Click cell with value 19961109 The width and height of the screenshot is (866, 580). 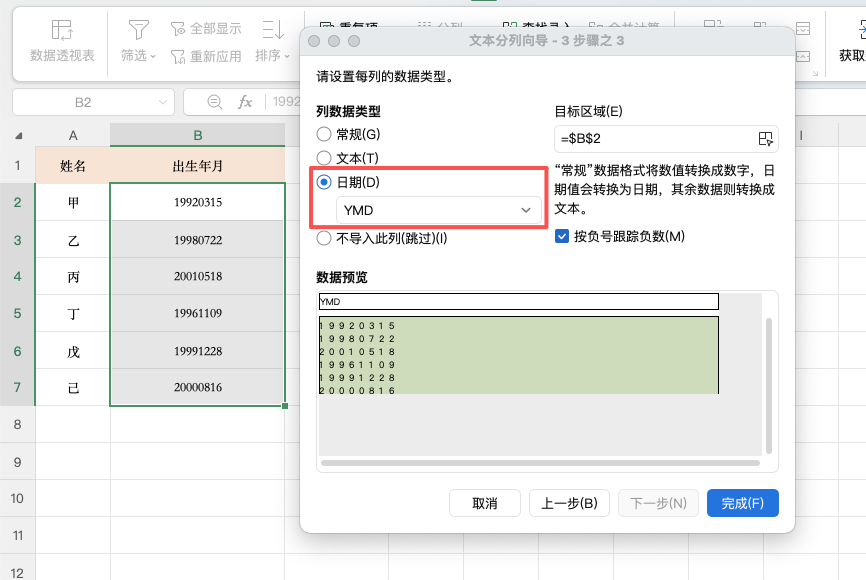[x=198, y=313]
